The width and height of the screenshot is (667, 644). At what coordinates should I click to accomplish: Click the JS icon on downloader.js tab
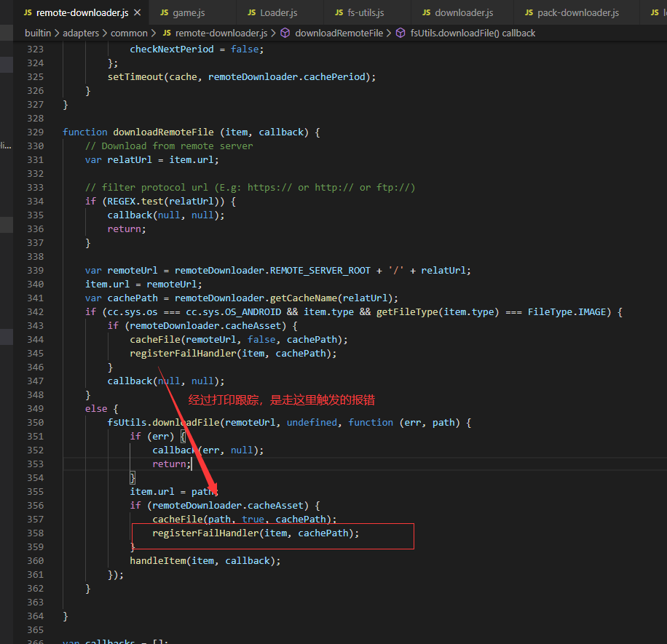click(x=427, y=13)
